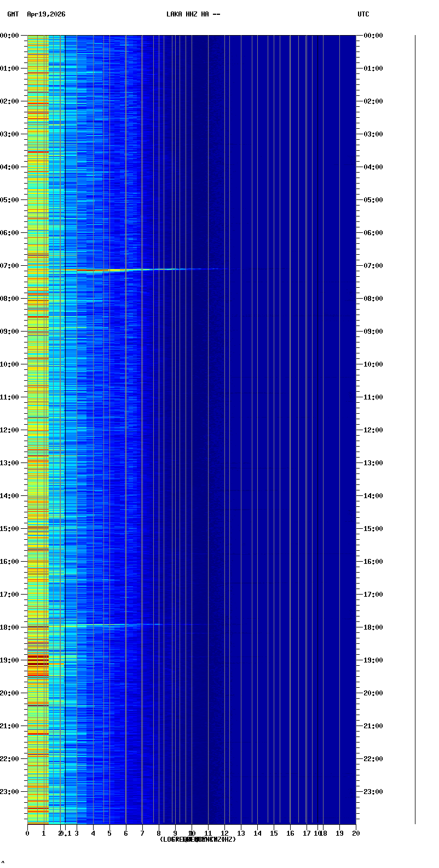Click the Apr19,2026 date text

coord(46,14)
